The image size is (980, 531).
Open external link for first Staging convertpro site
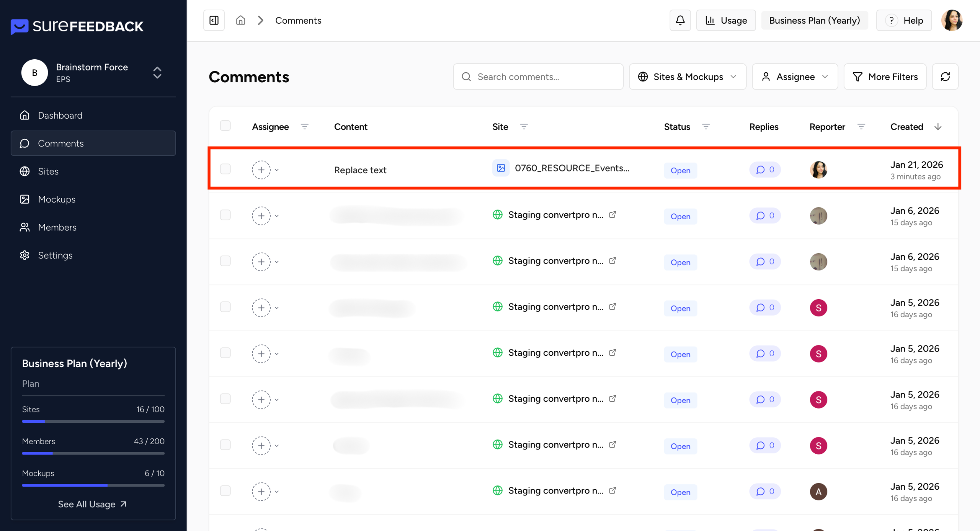[612, 215]
